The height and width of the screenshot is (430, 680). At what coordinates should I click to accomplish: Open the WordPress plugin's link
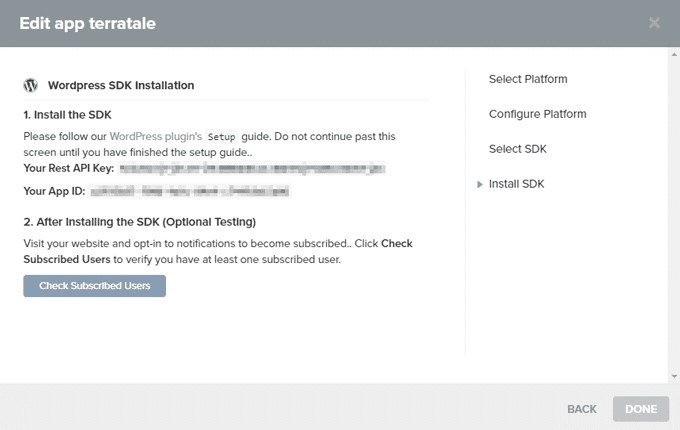point(156,136)
